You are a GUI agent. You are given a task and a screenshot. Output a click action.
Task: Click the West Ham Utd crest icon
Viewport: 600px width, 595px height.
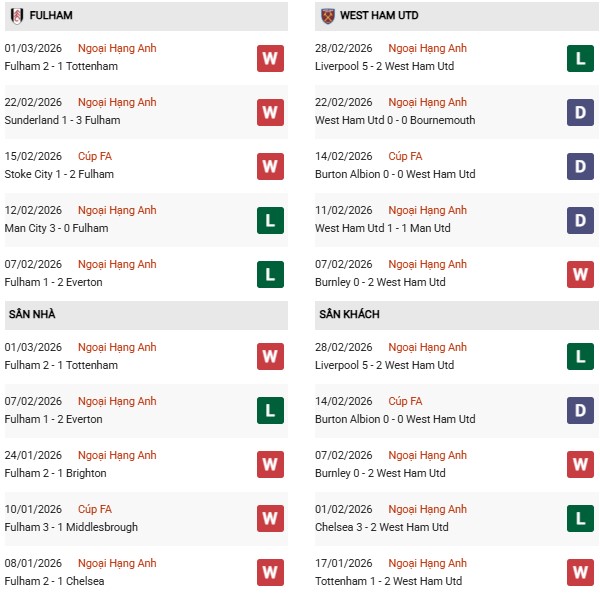(x=327, y=16)
